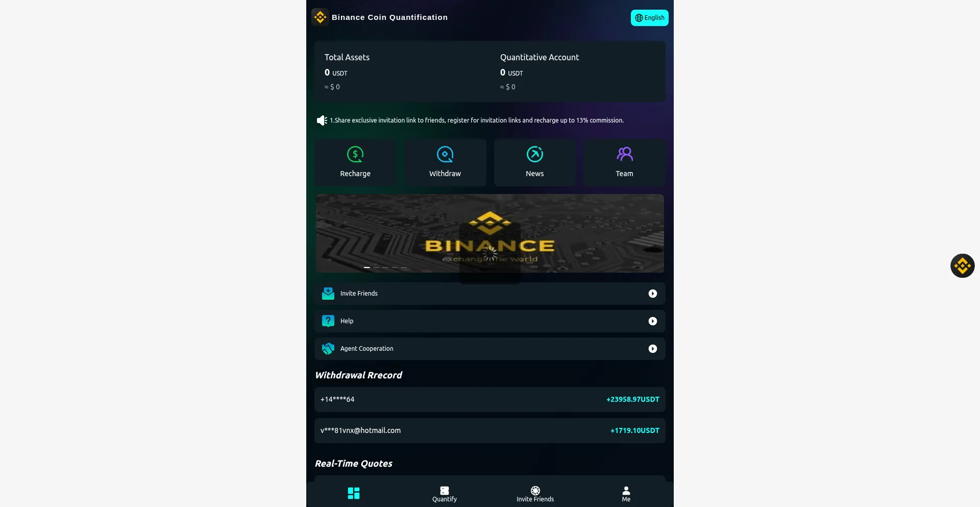Switch to the Me tab
This screenshot has height=507, width=980.
click(626, 494)
